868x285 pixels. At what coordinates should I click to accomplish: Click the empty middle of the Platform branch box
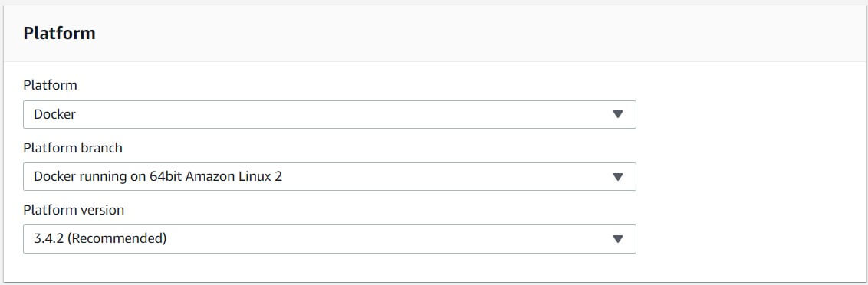coord(443,176)
